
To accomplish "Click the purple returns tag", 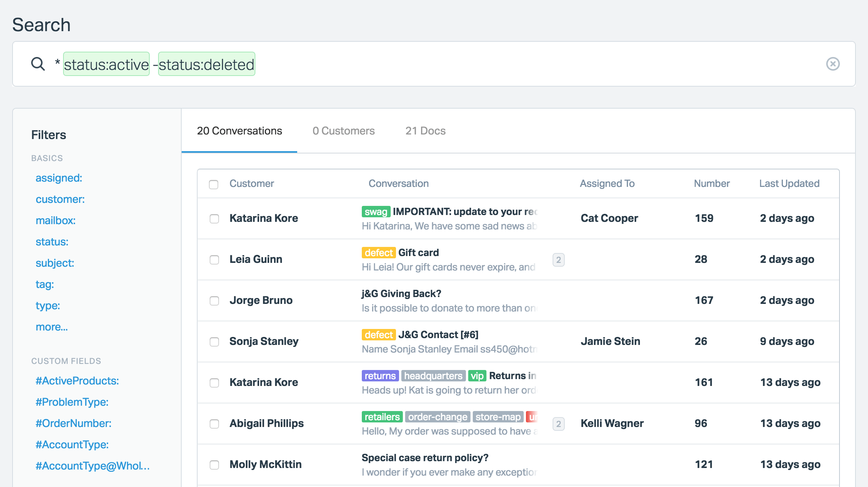I will click(380, 376).
